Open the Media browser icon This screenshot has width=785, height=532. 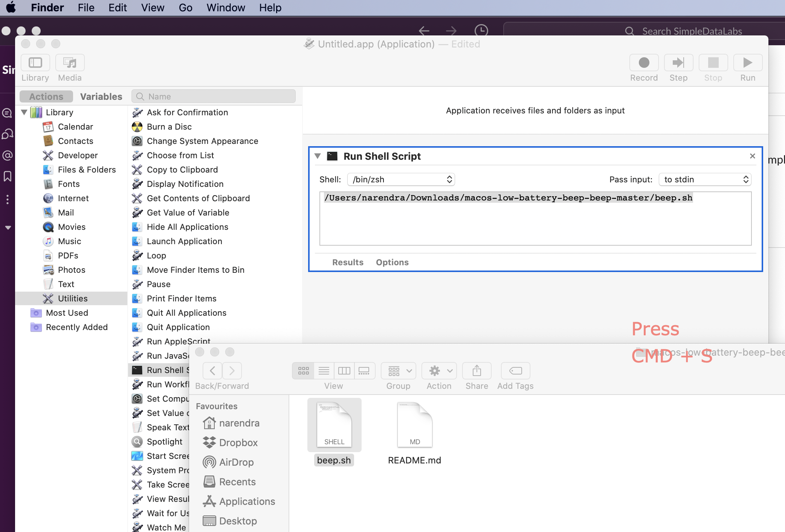pos(70,63)
